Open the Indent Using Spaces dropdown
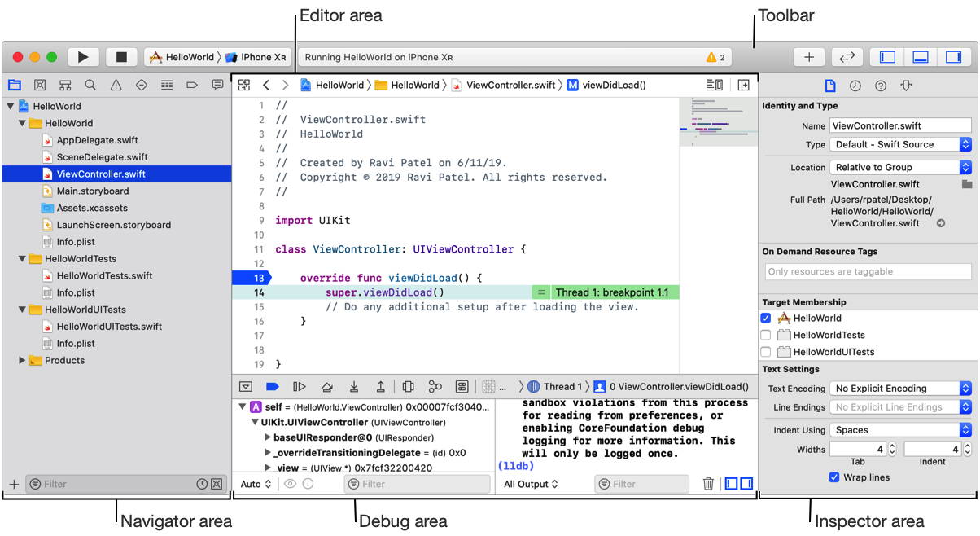The height and width of the screenshot is (536, 980). pyautogui.click(x=900, y=430)
